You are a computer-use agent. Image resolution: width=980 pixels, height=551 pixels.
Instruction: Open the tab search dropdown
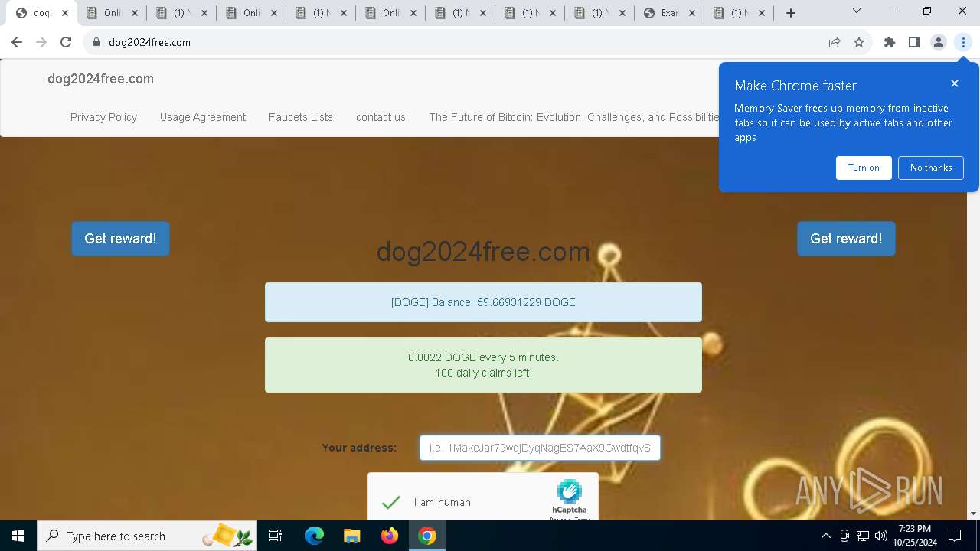(x=857, y=11)
